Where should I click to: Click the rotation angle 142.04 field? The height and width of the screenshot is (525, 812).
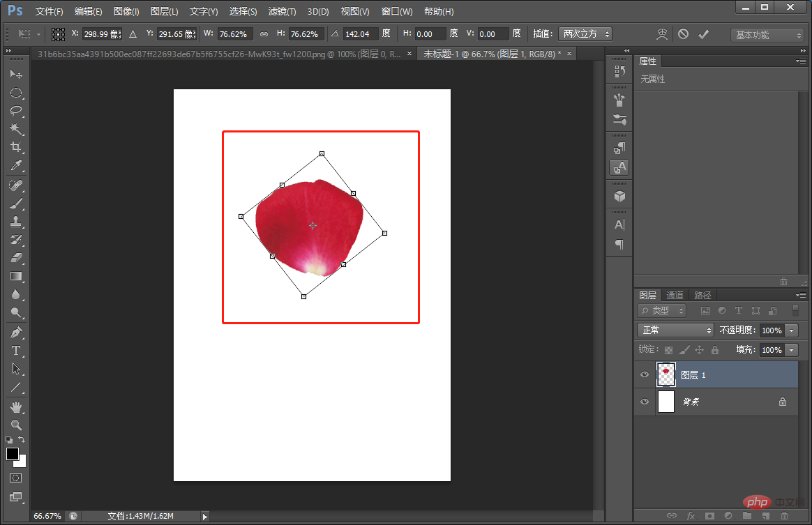pyautogui.click(x=360, y=34)
